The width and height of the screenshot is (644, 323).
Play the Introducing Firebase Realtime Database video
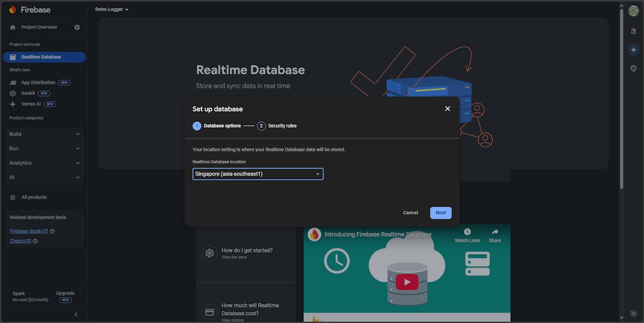point(407,282)
